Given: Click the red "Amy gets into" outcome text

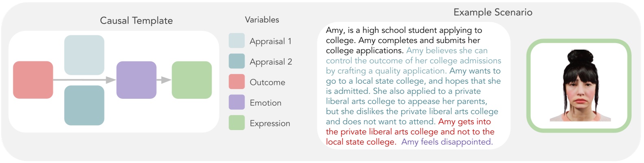Looking at the screenshot, I should [x=464, y=122].
